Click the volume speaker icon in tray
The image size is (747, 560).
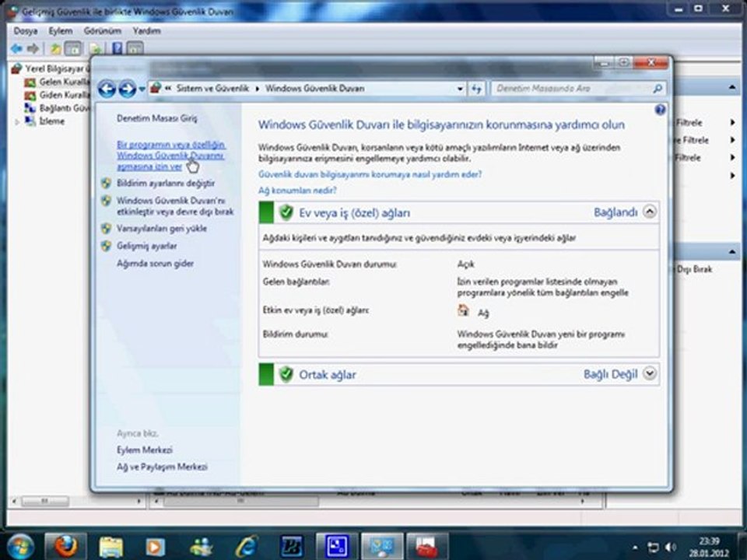tap(670, 548)
